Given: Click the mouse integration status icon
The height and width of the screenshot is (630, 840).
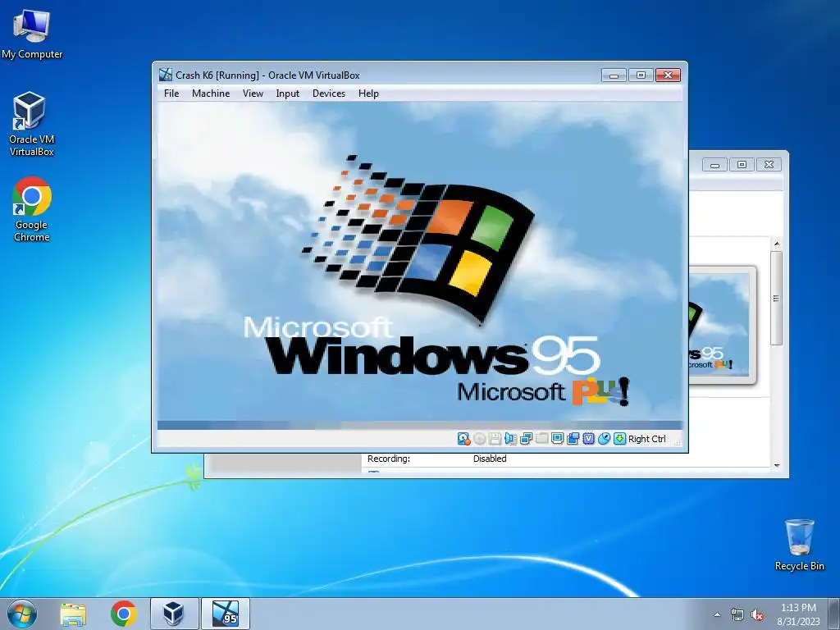Looking at the screenshot, I should (x=604, y=439).
